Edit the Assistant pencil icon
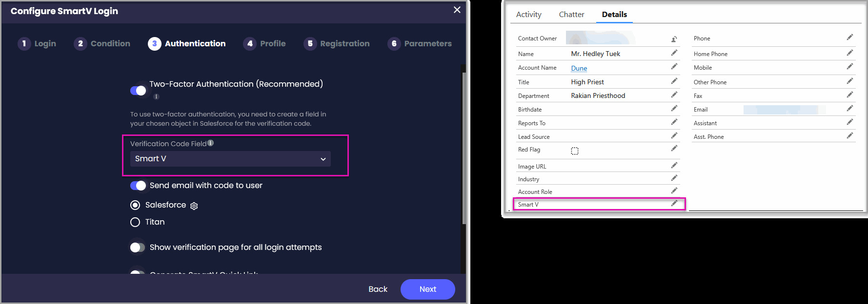 [x=850, y=122]
